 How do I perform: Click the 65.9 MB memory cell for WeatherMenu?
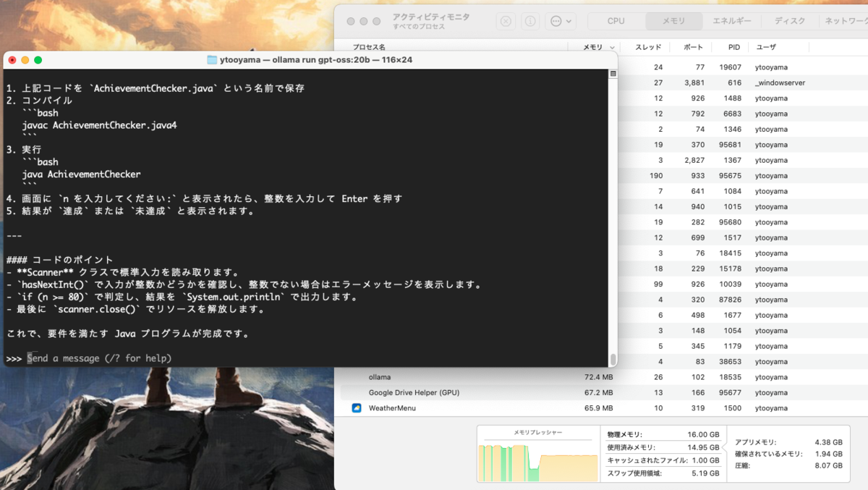coord(598,408)
